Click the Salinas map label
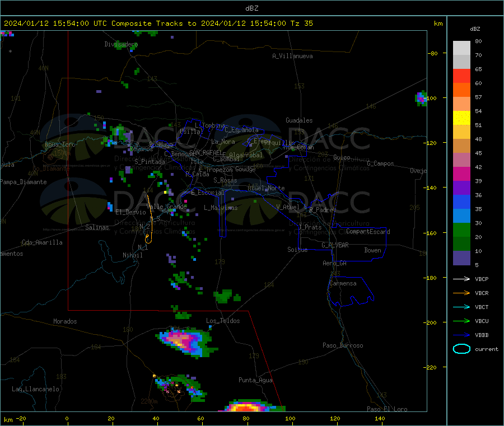The height and width of the screenshot is (426, 504). point(97,227)
